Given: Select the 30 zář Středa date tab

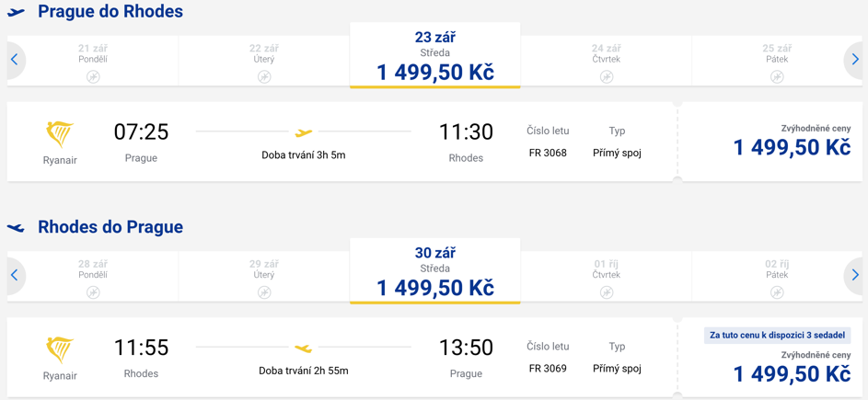Looking at the screenshot, I should pyautogui.click(x=435, y=271).
